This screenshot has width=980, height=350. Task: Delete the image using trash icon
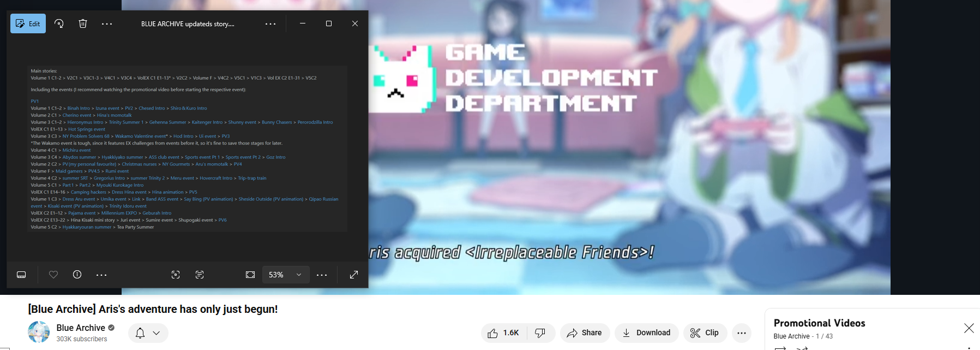coord(83,23)
